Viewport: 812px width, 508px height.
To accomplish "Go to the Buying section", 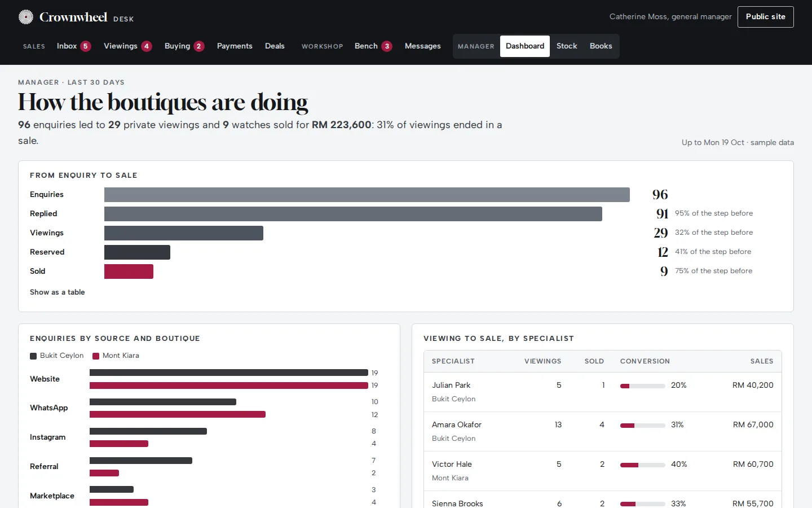I will coord(184,46).
